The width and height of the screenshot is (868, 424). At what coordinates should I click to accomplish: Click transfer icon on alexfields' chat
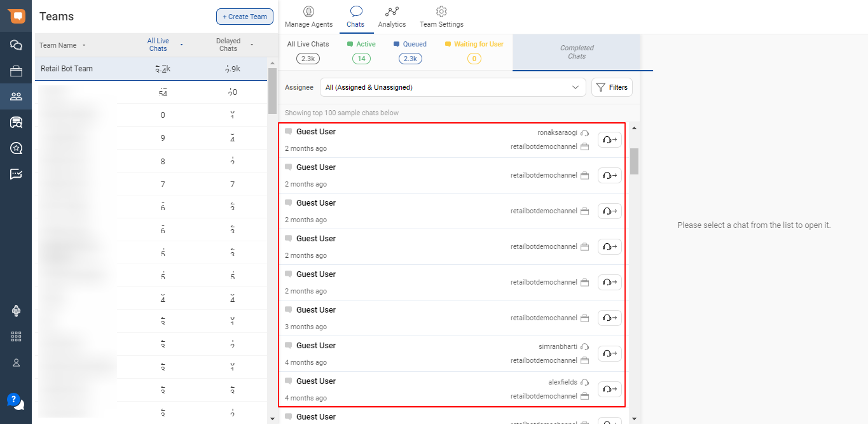[x=610, y=390]
